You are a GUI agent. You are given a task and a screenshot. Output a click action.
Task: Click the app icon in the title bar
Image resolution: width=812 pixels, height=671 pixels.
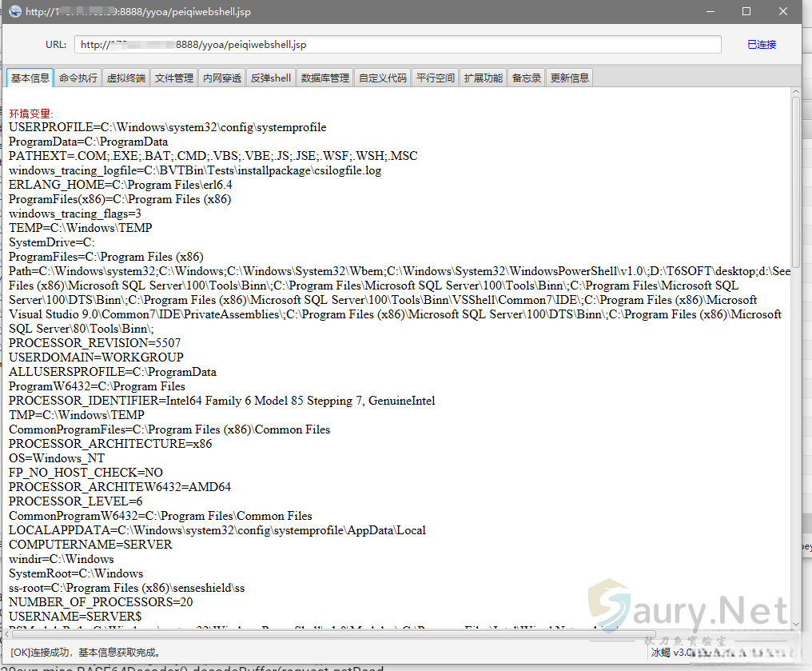tap(14, 12)
